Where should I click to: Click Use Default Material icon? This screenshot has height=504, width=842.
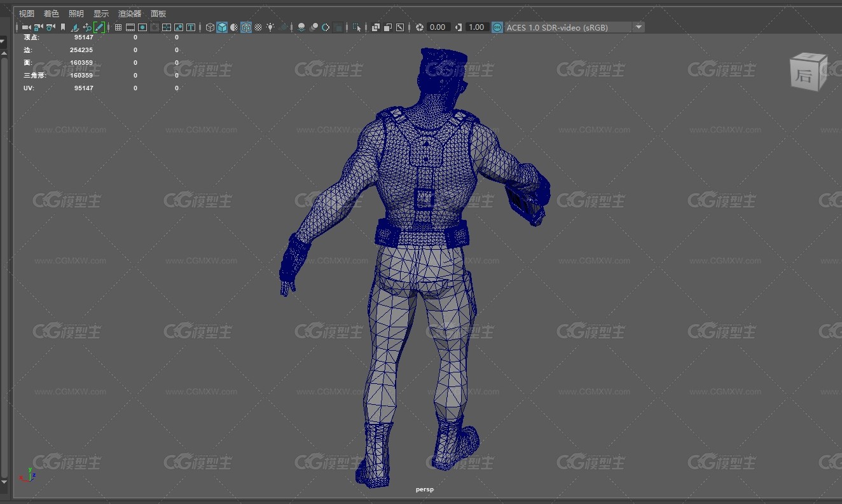click(x=235, y=27)
